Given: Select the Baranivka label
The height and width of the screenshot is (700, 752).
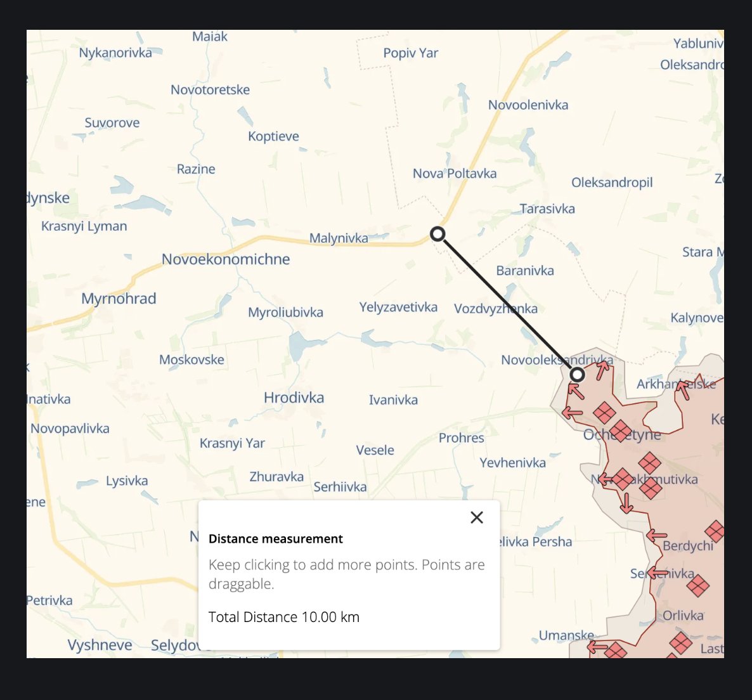Looking at the screenshot, I should [x=525, y=270].
